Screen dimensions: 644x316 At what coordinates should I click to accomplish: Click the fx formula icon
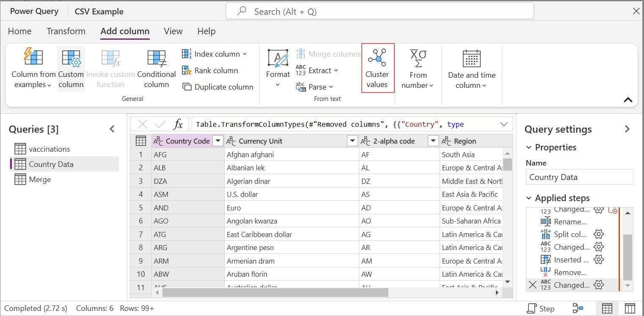click(179, 124)
